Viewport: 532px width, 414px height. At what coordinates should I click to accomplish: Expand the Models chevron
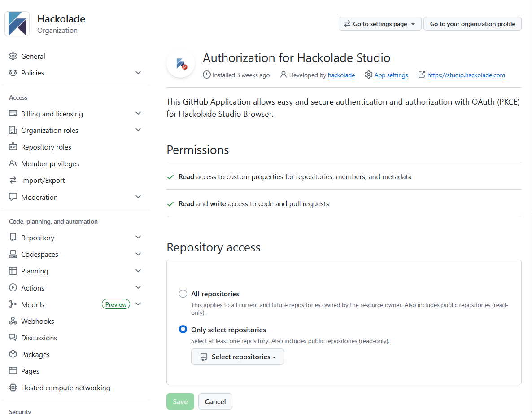coord(138,304)
